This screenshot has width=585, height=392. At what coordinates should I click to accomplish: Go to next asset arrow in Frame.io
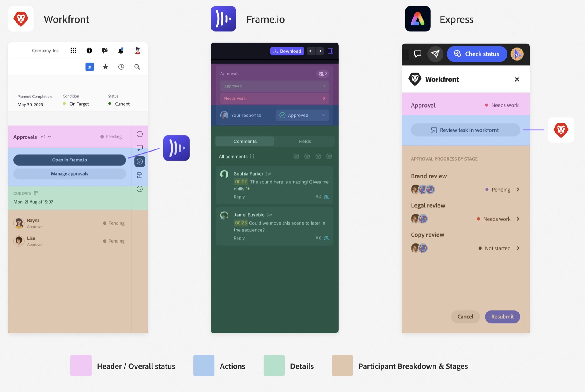(320, 51)
